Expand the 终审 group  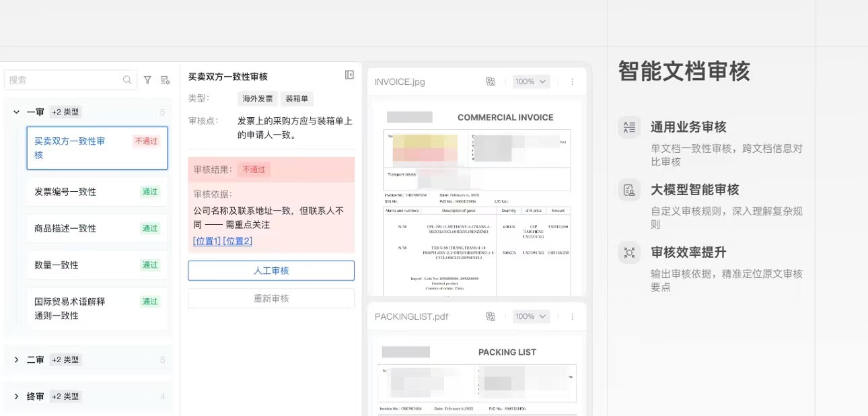pyautogui.click(x=17, y=396)
